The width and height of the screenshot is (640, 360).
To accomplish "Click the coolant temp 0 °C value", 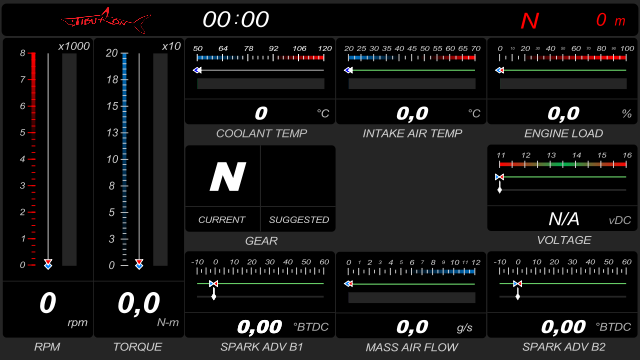I will coord(260,113).
